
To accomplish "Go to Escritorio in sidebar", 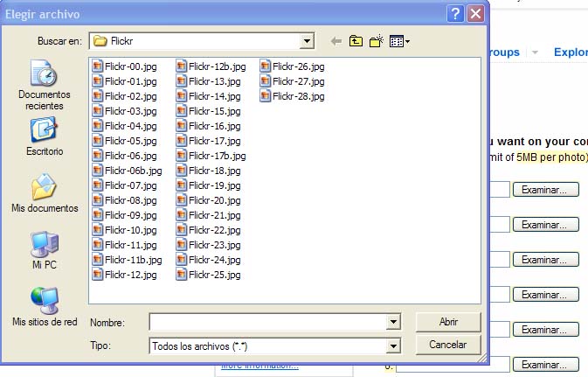I will point(45,136).
